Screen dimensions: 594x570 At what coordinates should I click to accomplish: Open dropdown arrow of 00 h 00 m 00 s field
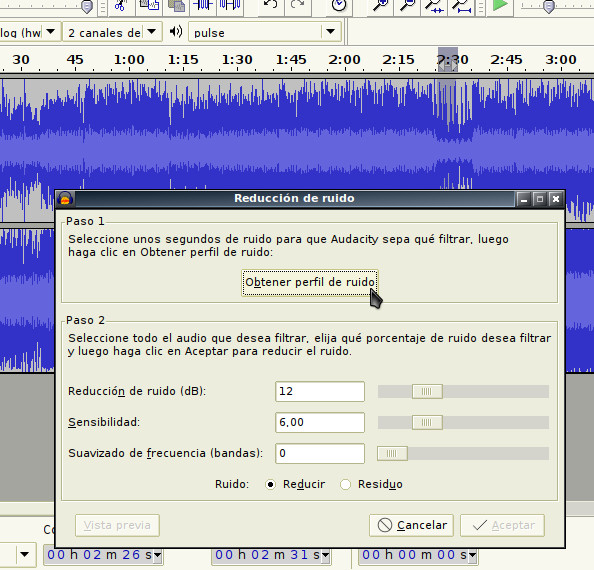(472, 555)
